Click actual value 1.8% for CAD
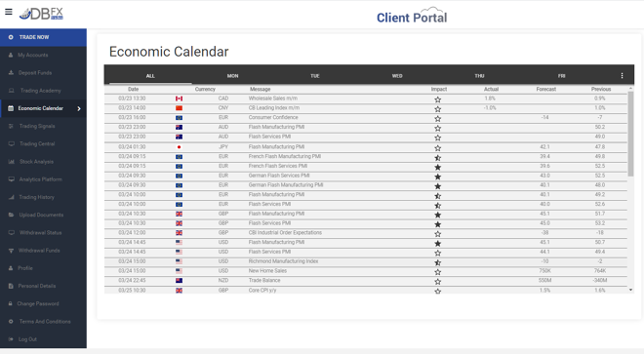The width and height of the screenshot is (644, 354). [x=490, y=98]
